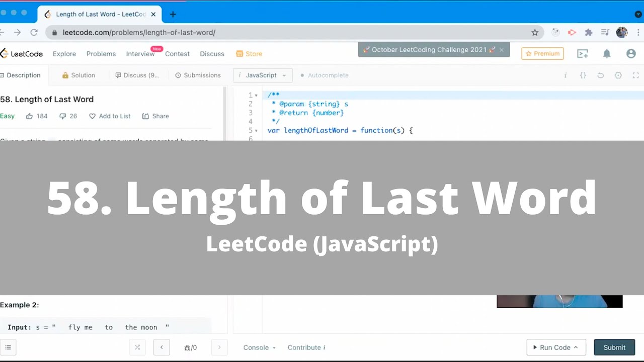Click the reset code icon
Screen dimensions: 644x362
600,75
